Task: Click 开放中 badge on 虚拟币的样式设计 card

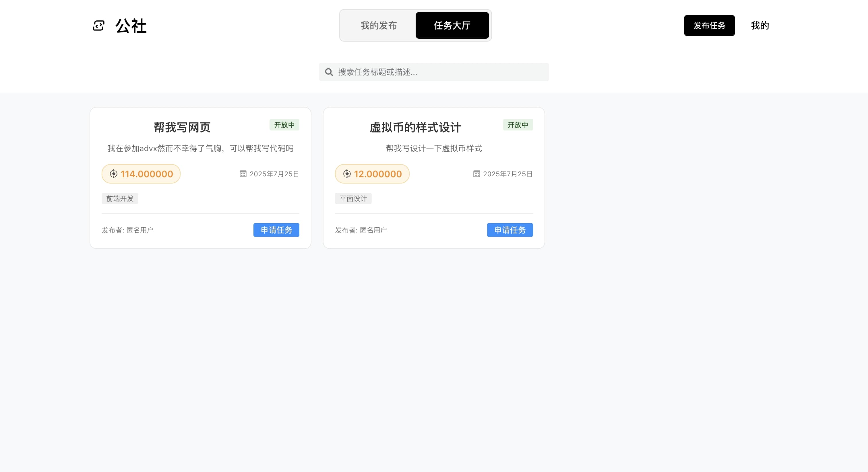Action: coord(518,125)
